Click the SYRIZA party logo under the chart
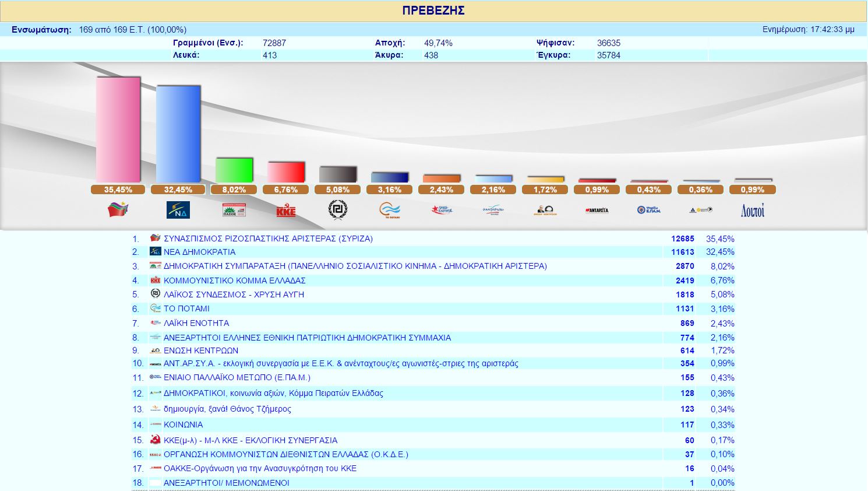The height and width of the screenshot is (491, 868). [x=118, y=209]
